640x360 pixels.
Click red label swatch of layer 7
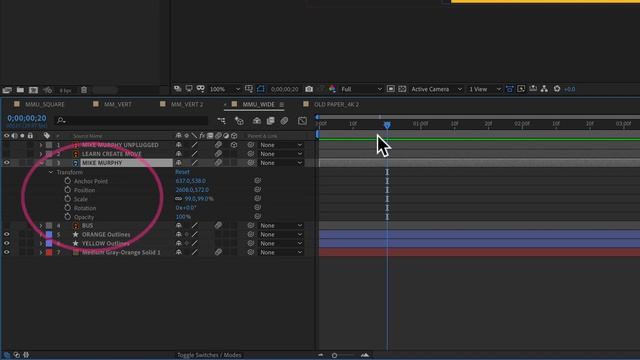49,252
